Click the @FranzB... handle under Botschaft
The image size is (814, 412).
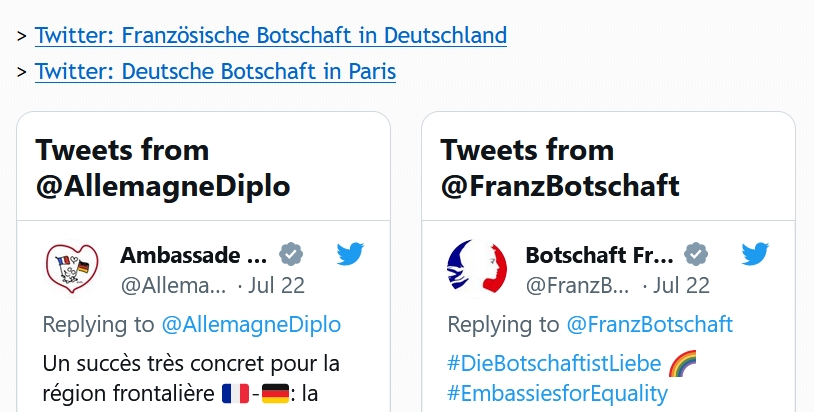tap(578, 285)
